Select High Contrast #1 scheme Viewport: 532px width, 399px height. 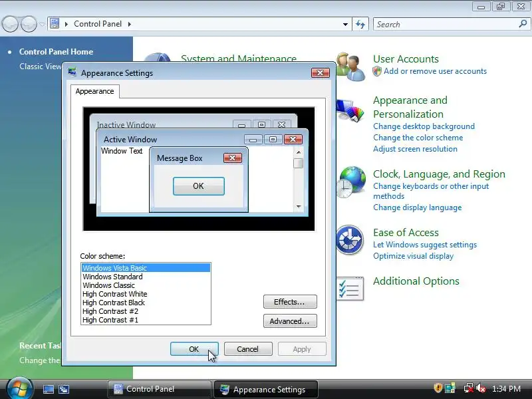[146, 320]
